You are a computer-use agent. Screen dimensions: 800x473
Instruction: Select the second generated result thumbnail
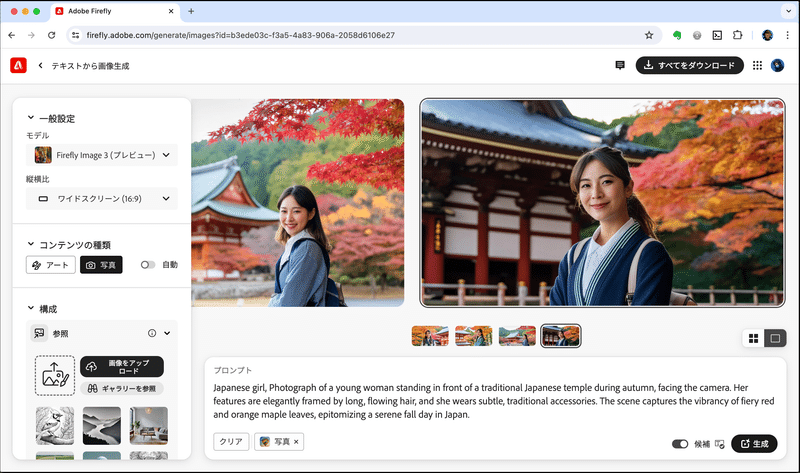tap(473, 336)
